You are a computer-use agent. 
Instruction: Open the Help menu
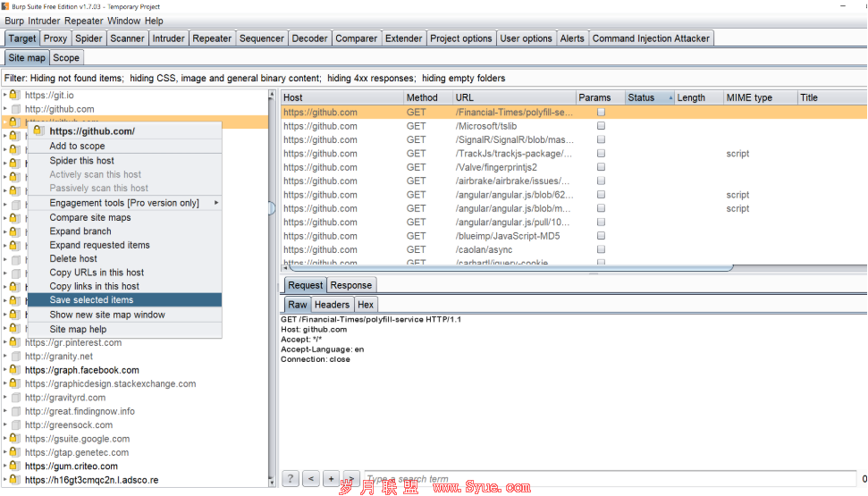154,21
